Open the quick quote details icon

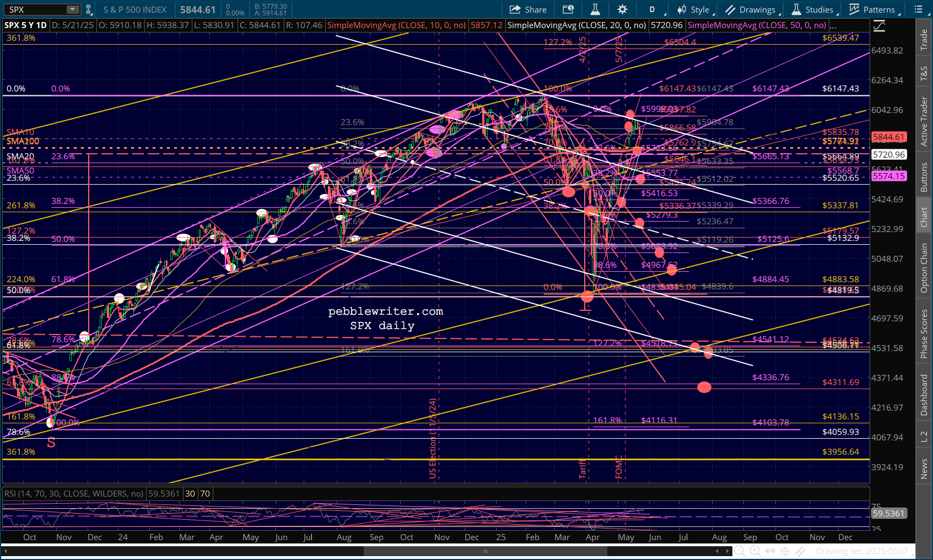tap(568, 9)
